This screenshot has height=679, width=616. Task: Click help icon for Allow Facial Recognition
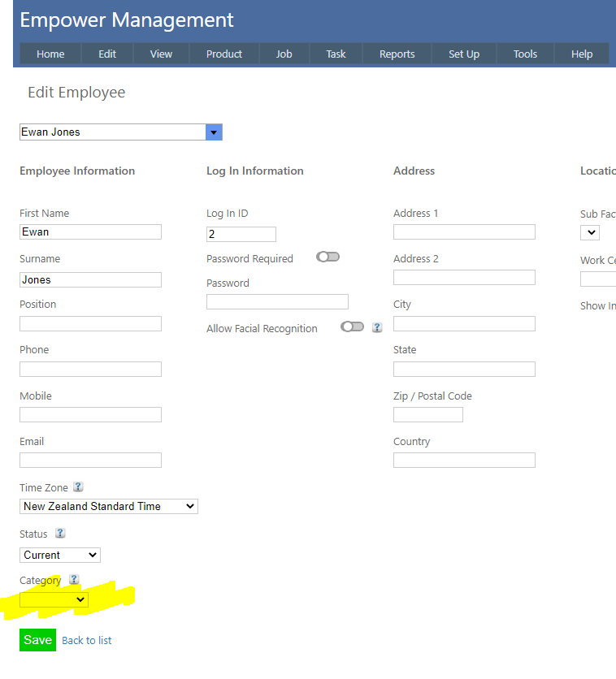coord(377,328)
